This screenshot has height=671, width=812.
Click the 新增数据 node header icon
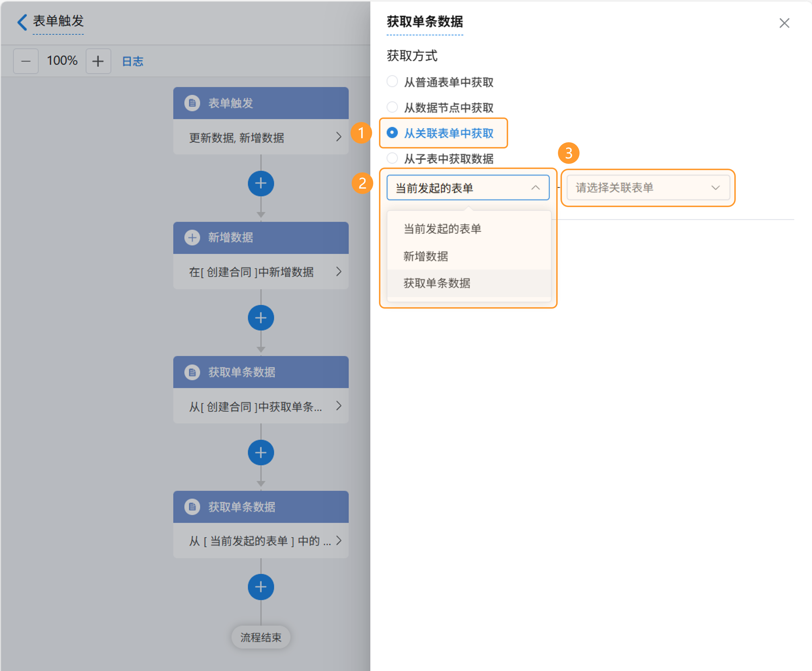pyautogui.click(x=192, y=237)
